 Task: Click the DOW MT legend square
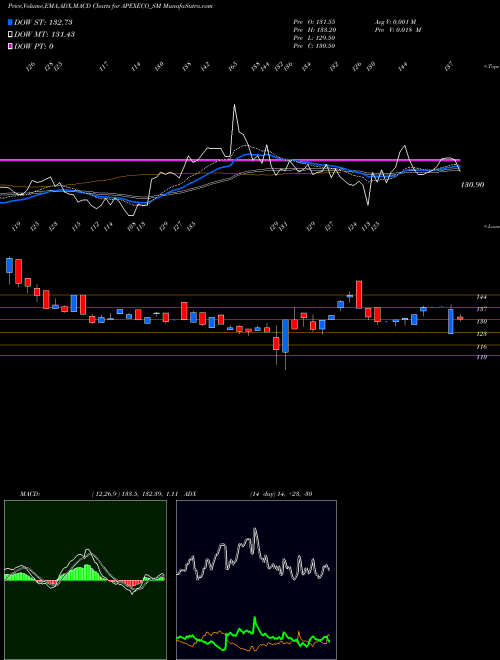(x=11, y=34)
